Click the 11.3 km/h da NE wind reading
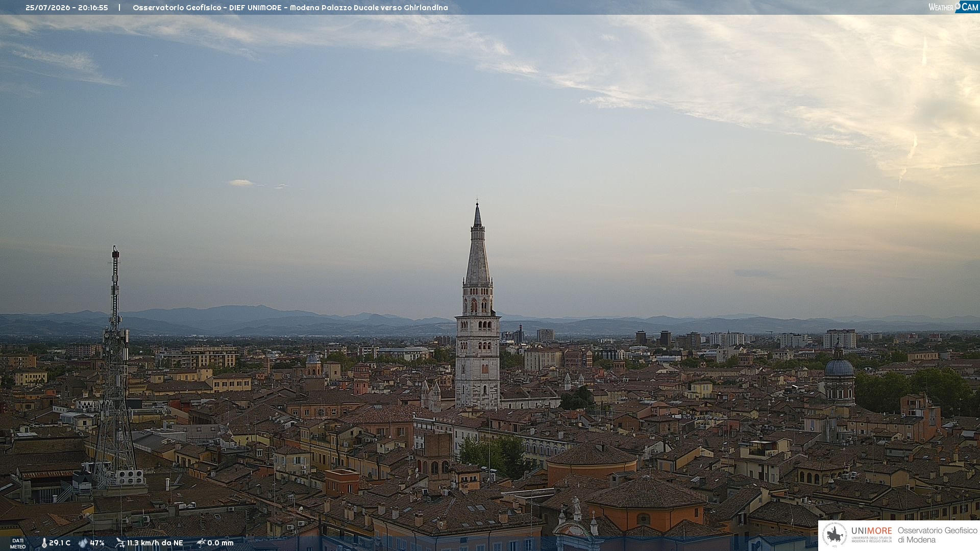This screenshot has height=551, width=980. 155,543
